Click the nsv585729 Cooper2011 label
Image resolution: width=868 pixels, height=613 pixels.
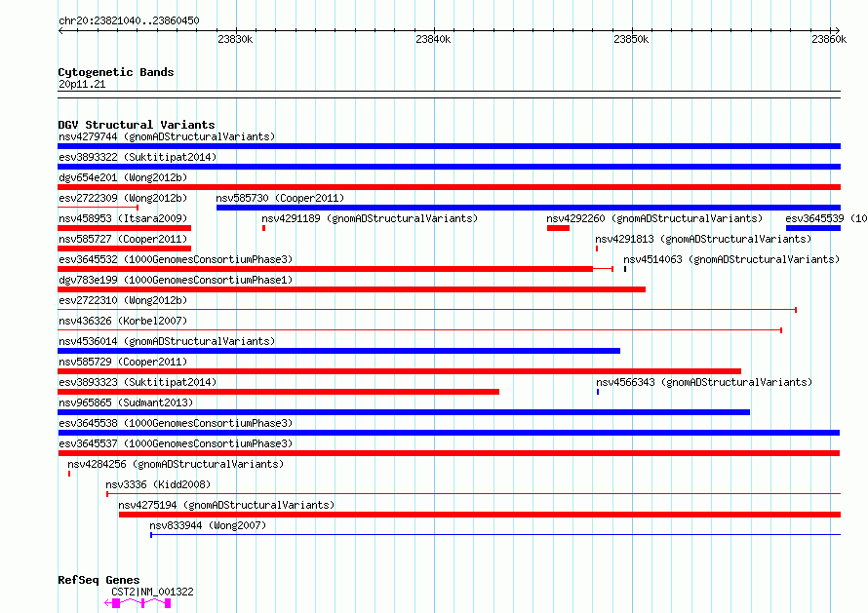pyautogui.click(x=123, y=362)
